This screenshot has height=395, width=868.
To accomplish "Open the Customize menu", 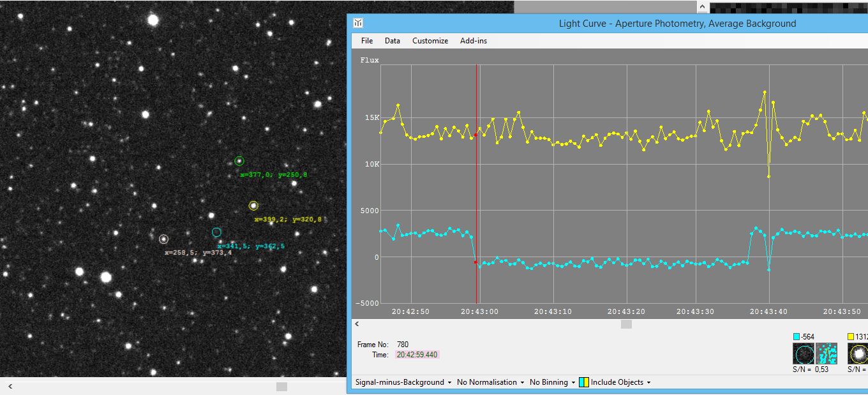I will [430, 41].
